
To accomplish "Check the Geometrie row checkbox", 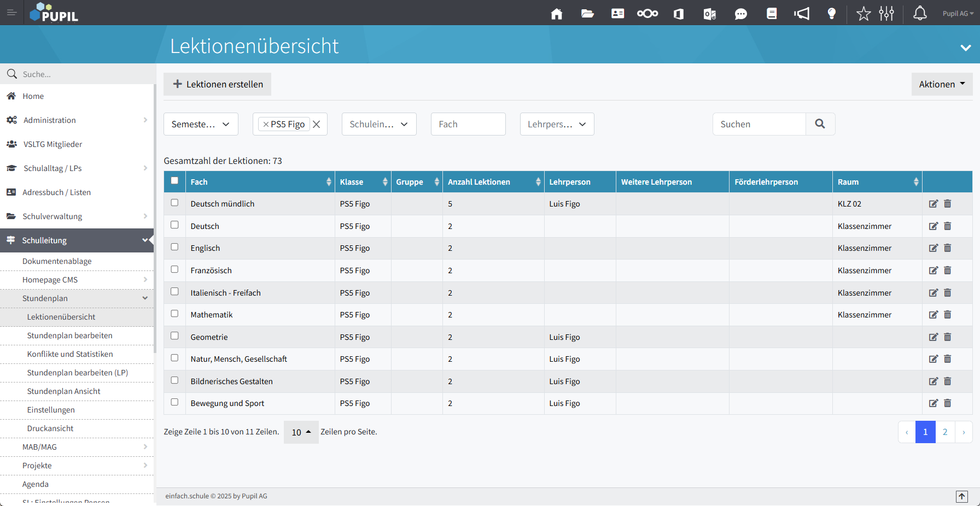I will [x=174, y=336].
